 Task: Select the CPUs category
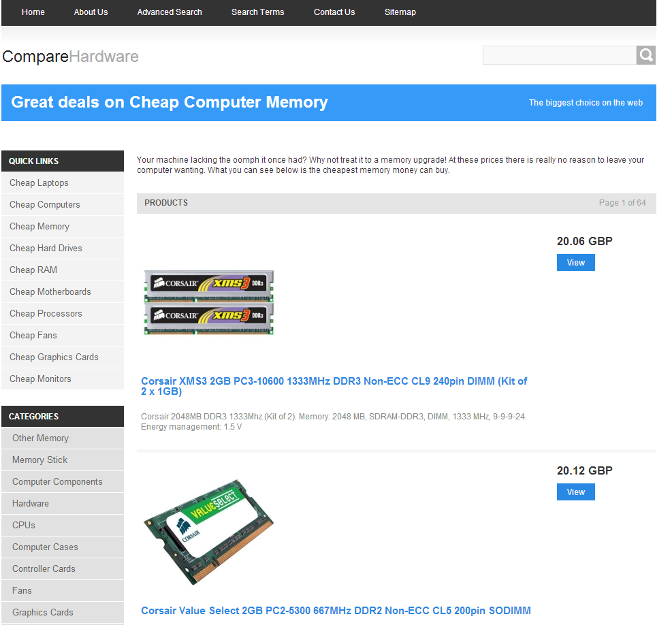click(x=63, y=525)
